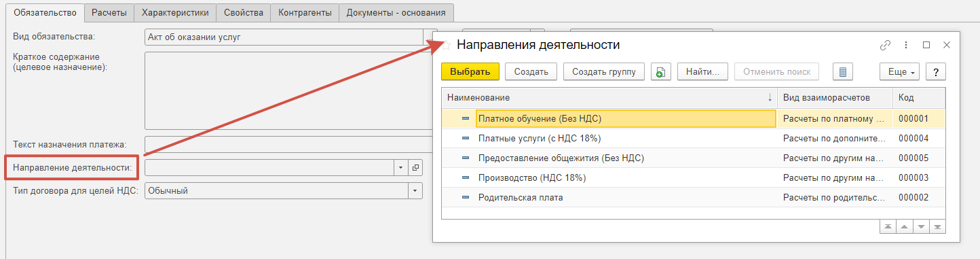Select row Предоставление общежития (Без НДС)
Image resolution: width=980 pixels, height=259 pixels.
(x=693, y=158)
